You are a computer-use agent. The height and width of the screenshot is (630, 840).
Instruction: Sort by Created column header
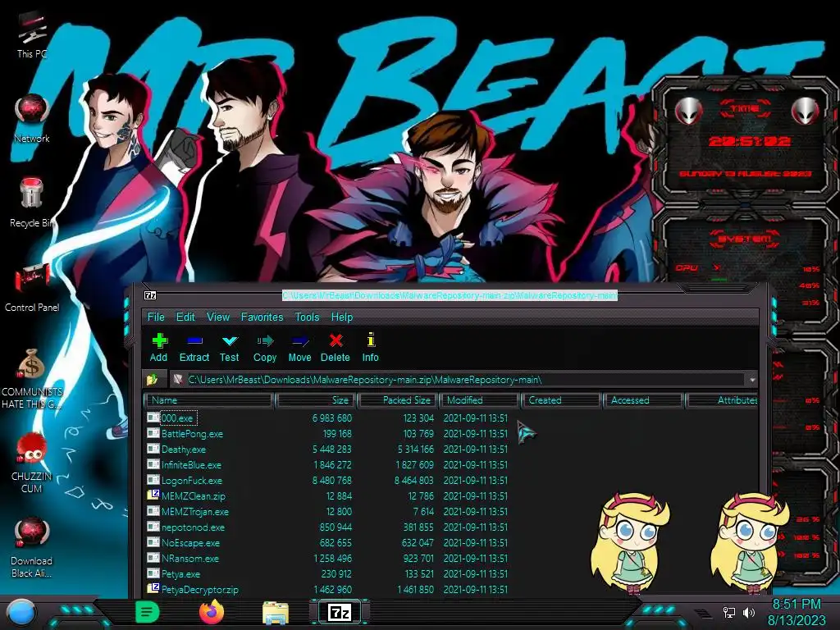(561, 400)
